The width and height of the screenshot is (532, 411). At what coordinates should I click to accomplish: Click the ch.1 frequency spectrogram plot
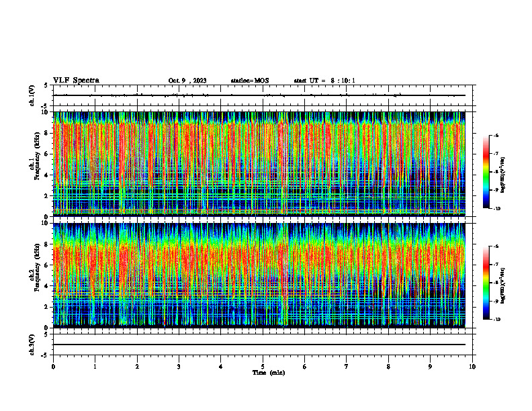[x=259, y=164]
